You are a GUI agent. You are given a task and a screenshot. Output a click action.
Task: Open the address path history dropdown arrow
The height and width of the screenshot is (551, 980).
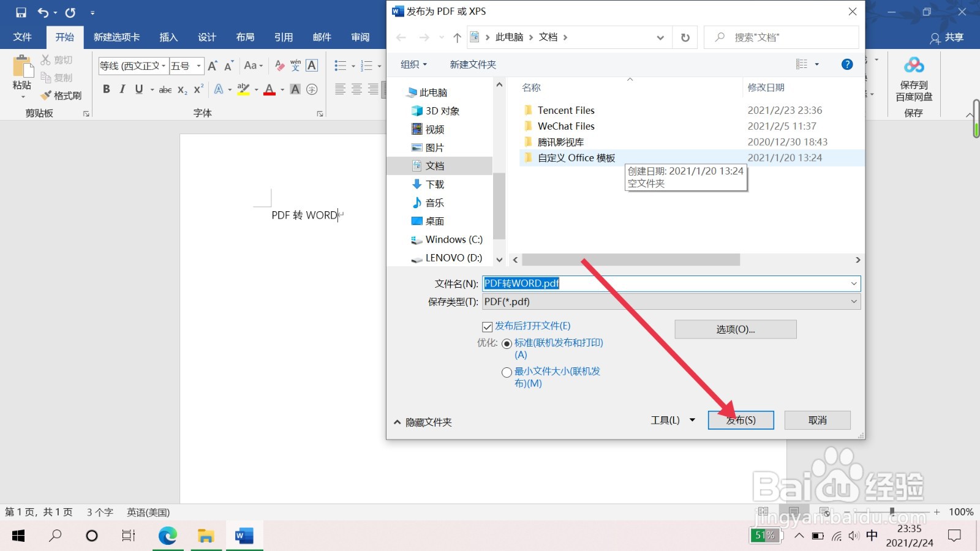(660, 37)
